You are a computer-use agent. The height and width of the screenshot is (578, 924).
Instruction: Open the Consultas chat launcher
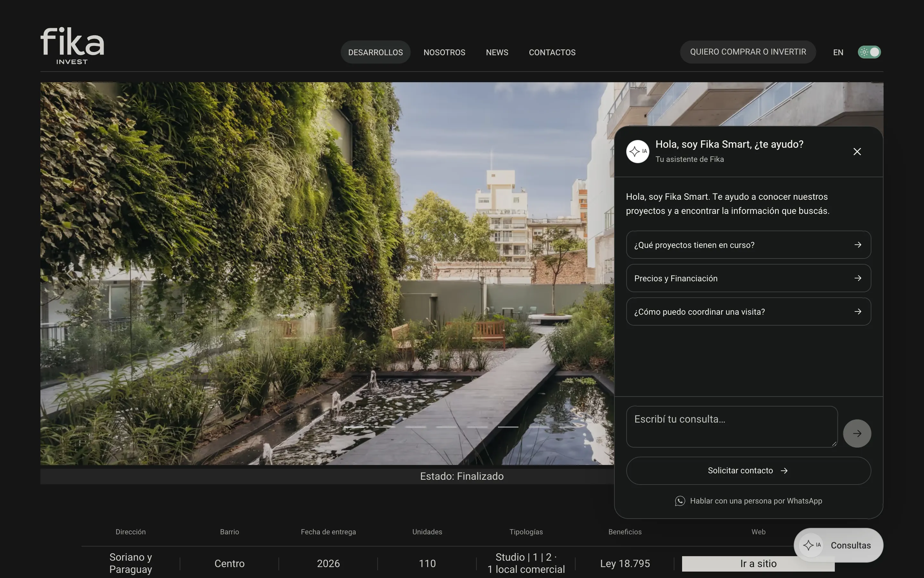point(838,545)
